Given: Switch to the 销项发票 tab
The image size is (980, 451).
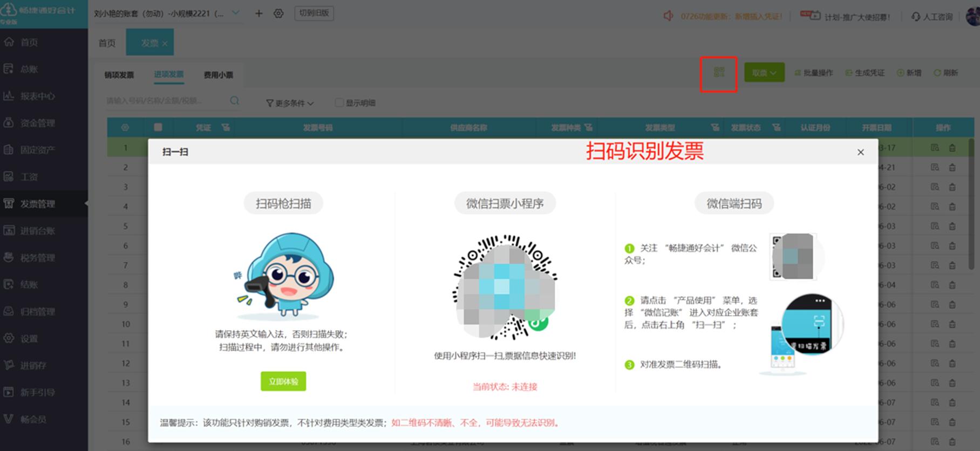Looking at the screenshot, I should click(x=119, y=75).
